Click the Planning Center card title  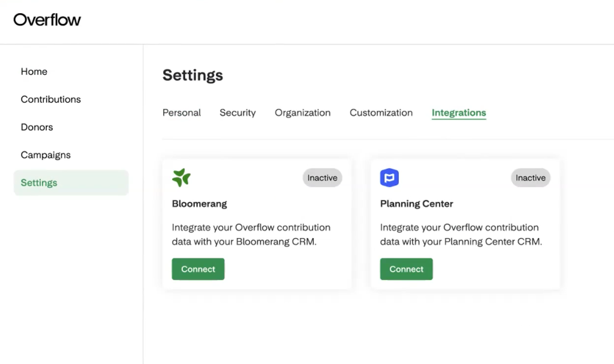pos(417,204)
